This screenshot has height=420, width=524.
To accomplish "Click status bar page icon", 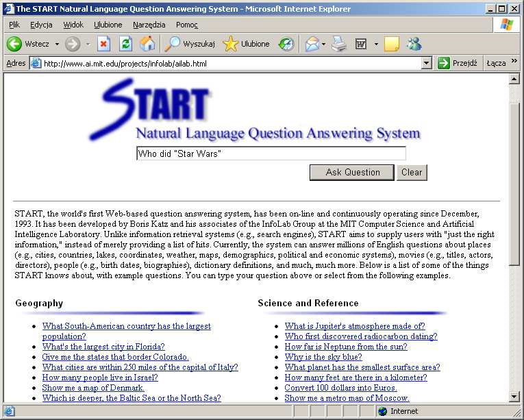I will [9, 411].
